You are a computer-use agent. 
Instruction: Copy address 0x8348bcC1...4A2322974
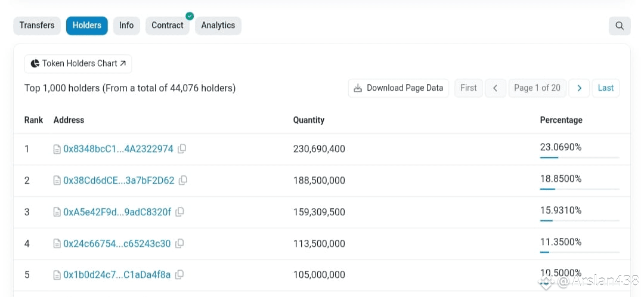point(182,148)
